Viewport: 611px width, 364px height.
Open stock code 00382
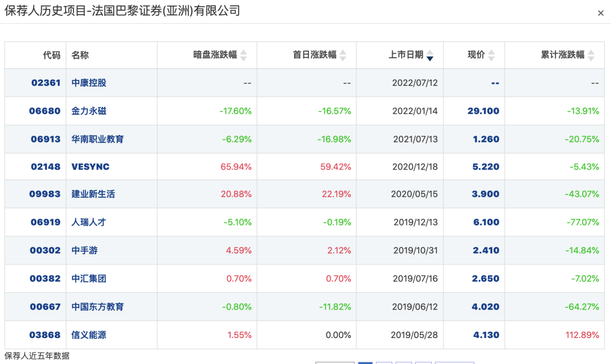[x=45, y=279]
